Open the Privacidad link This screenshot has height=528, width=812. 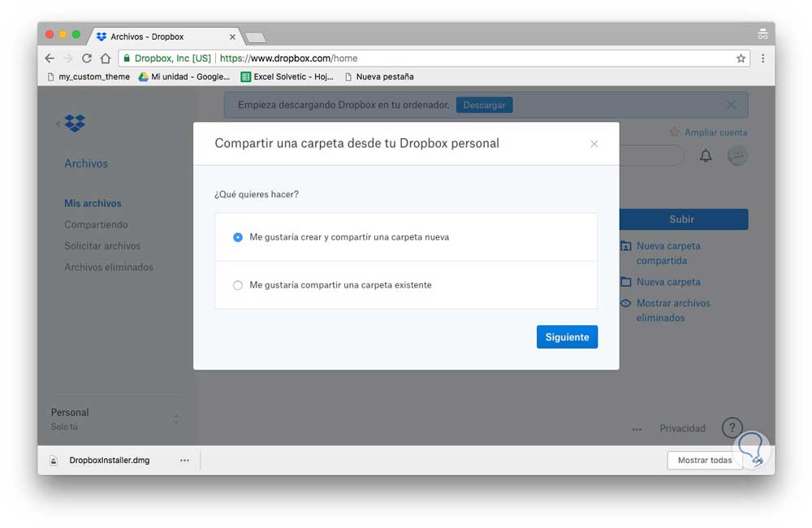(x=682, y=429)
